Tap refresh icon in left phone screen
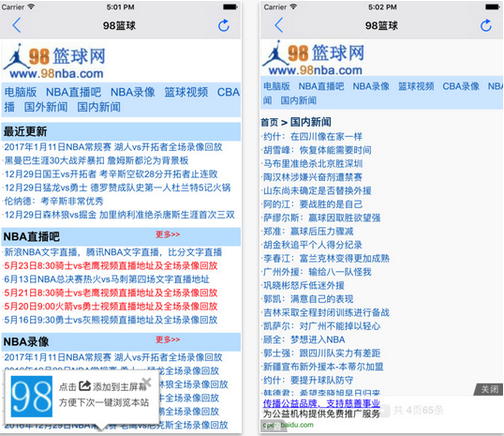 (223, 25)
